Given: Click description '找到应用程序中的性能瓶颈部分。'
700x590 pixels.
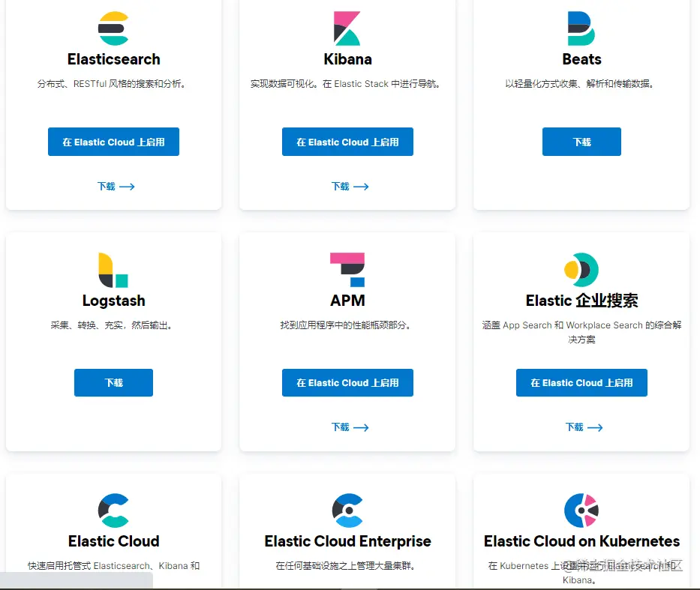Looking at the screenshot, I should pos(346,325).
